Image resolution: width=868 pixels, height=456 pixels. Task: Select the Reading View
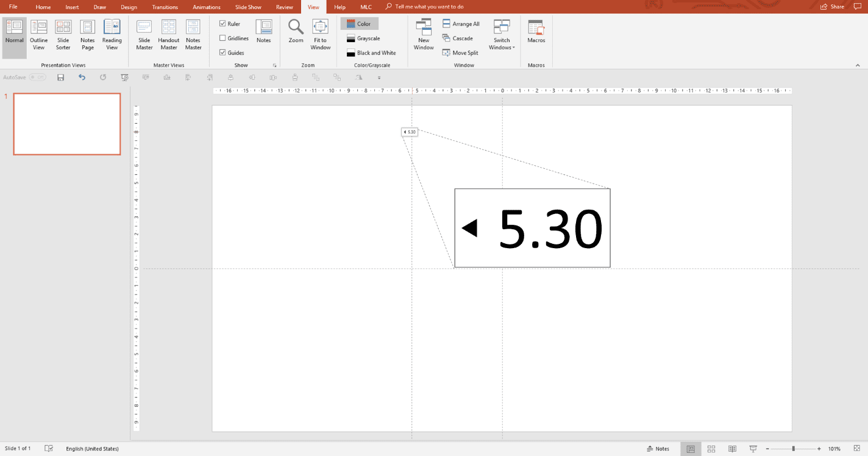112,35
